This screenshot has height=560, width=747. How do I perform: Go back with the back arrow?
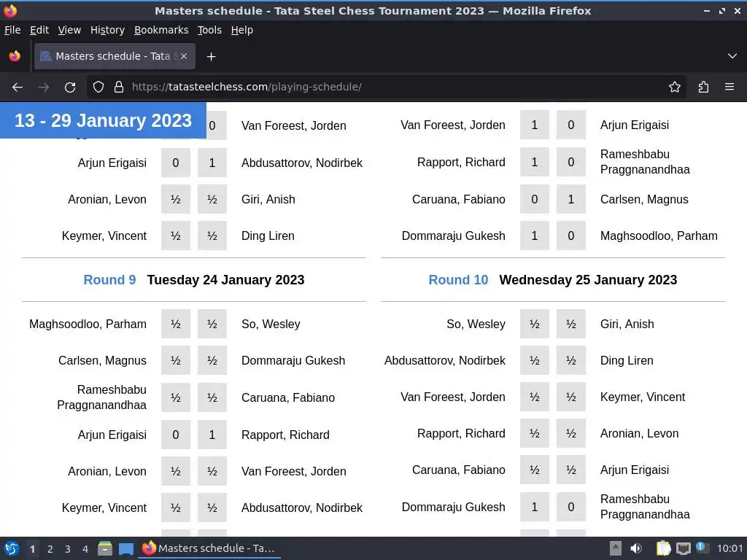click(18, 87)
